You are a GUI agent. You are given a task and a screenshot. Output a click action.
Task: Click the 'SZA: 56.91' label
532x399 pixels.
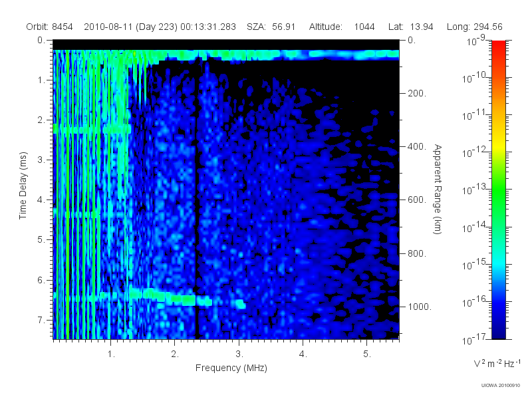pyautogui.click(x=271, y=27)
